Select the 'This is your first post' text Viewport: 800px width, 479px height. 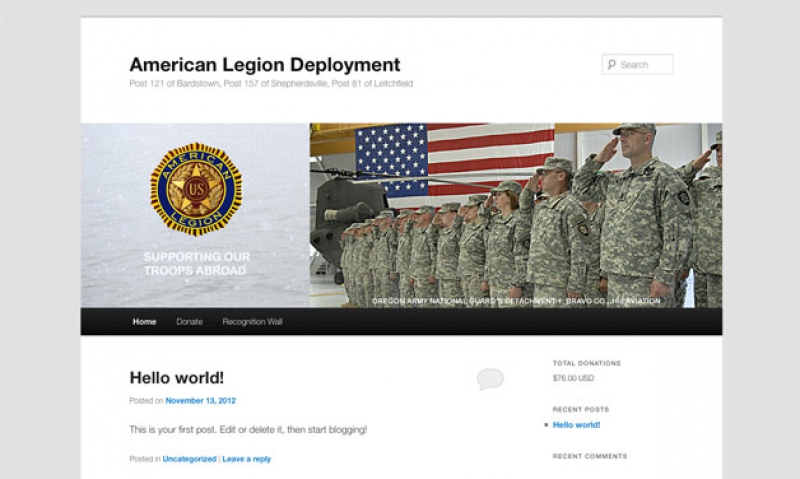point(248,430)
